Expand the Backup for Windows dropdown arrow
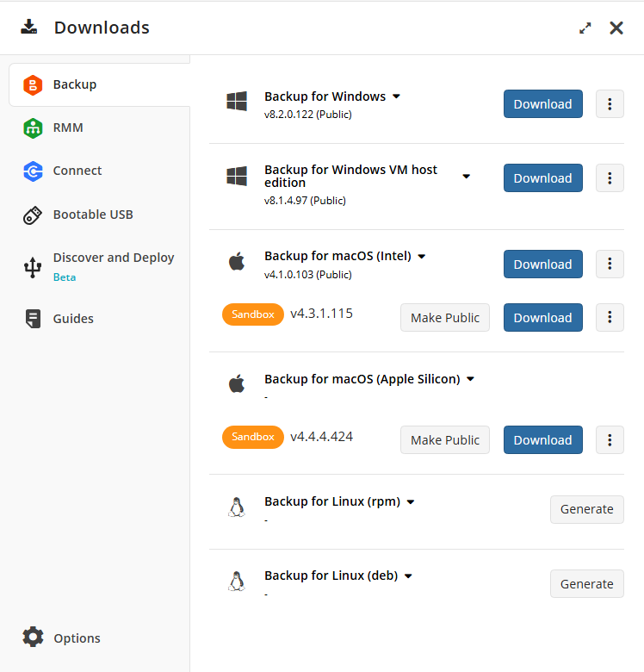The height and width of the screenshot is (672, 644). pos(397,96)
